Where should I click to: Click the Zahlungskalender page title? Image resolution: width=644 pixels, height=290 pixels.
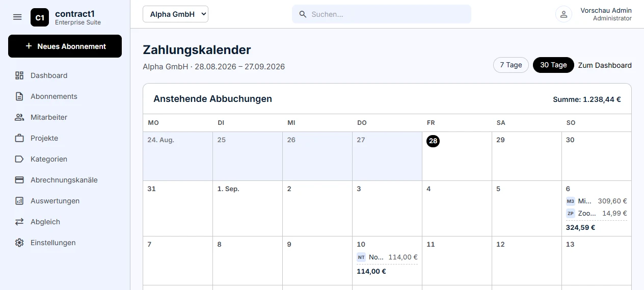coord(197,50)
